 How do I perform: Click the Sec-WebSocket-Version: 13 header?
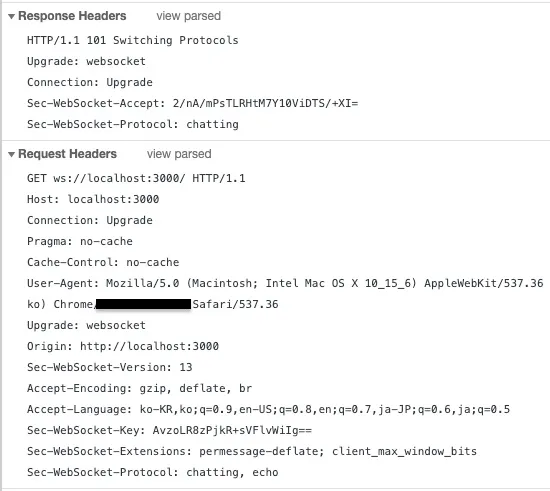click(x=109, y=367)
